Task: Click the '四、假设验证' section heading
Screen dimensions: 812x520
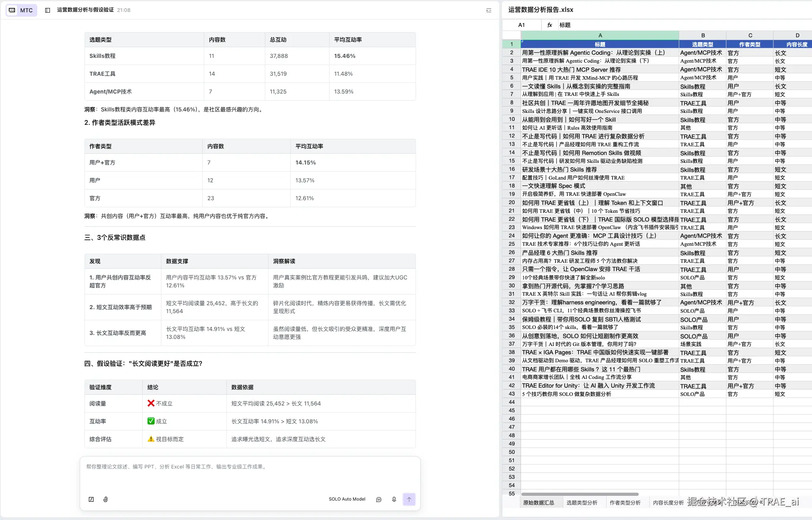Action: coord(143,363)
